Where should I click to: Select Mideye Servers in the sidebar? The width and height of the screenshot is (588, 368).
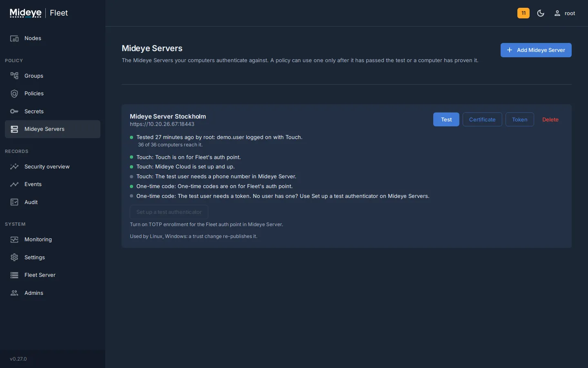click(x=53, y=129)
